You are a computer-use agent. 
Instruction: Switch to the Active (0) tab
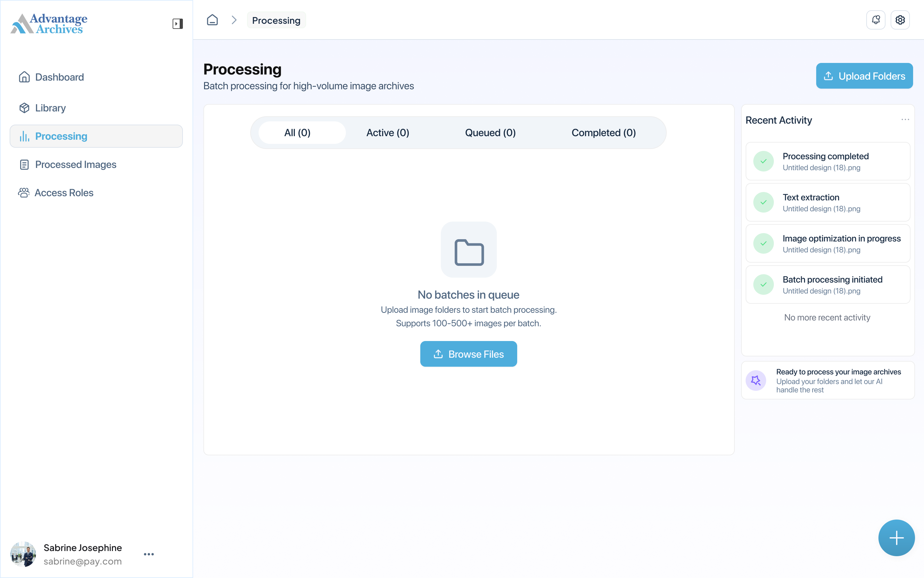[388, 133]
